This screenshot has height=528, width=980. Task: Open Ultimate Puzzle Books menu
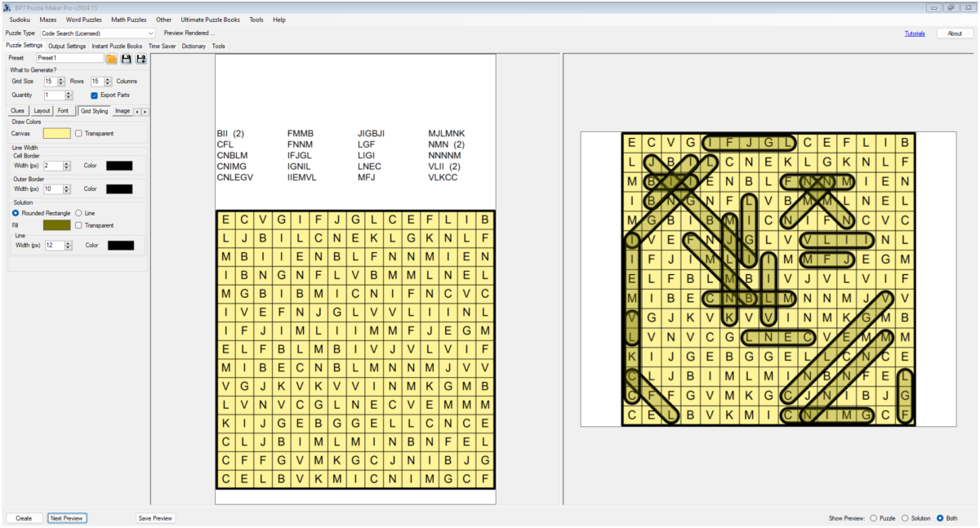211,20
